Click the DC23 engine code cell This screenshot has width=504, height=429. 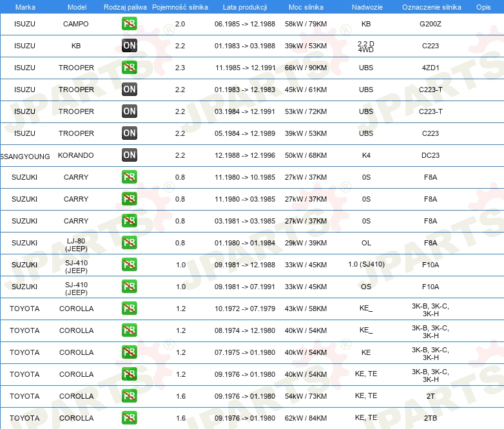click(431, 155)
